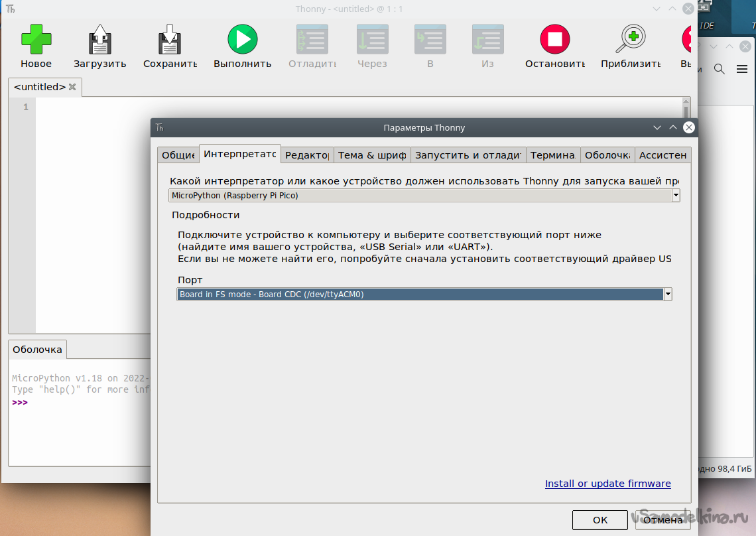The image size is (756, 536).
Task: Minimize the main Thonny window
Action: coord(657,9)
